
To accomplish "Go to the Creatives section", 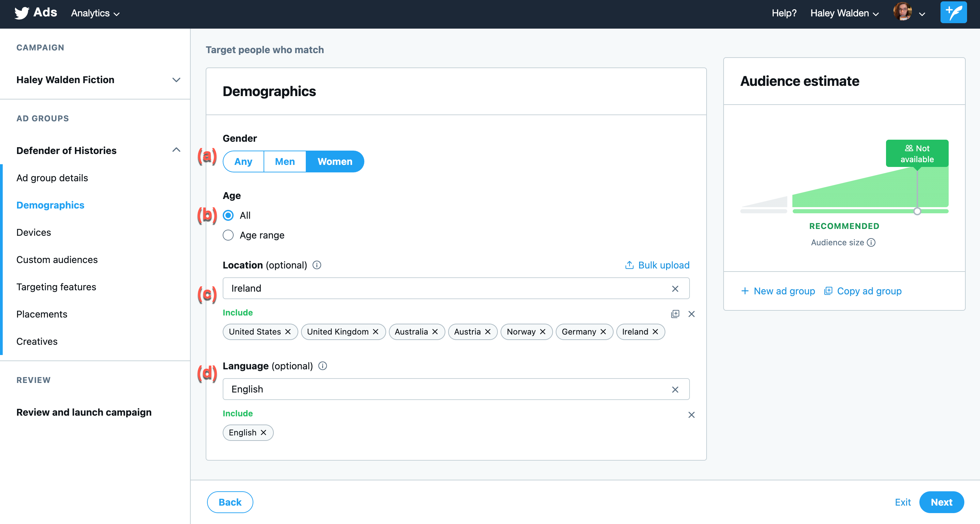I will point(37,341).
